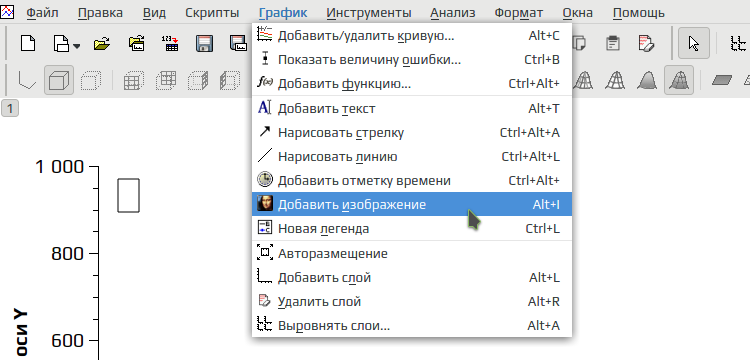Toggle the highlighted 3D surface mesh icon
This screenshot has height=360, width=750.
pos(679,80)
